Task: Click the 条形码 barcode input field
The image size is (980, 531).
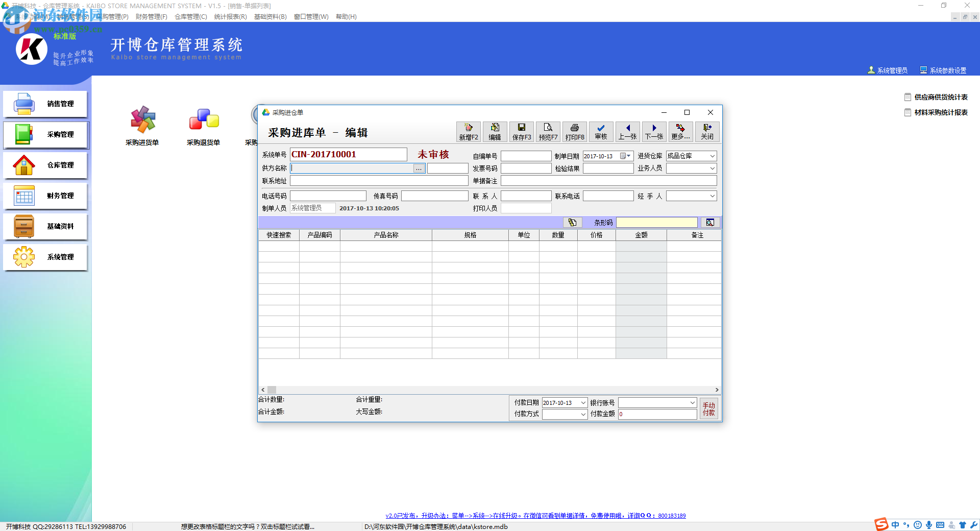Action: tap(656, 223)
